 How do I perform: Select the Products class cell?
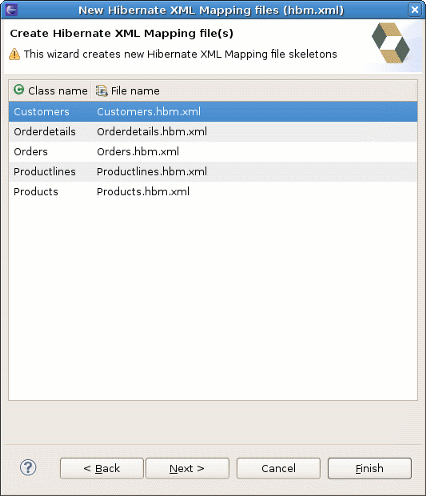tap(36, 192)
